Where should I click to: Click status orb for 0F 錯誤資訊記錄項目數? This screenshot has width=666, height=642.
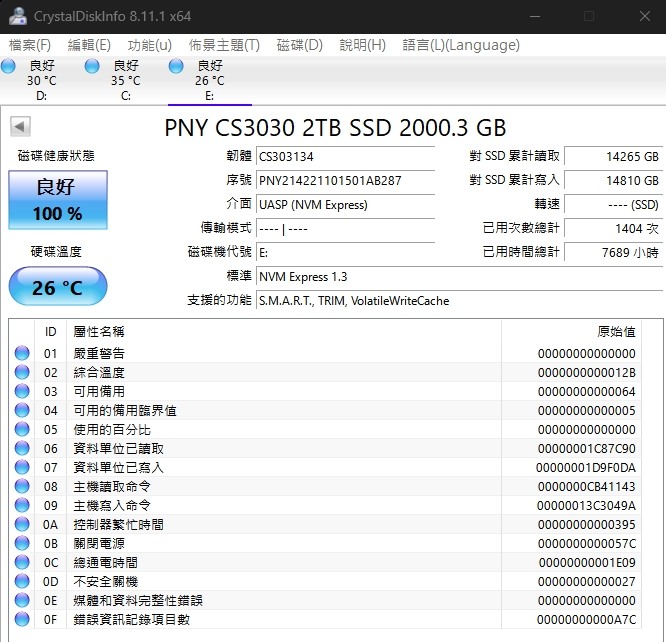tap(22, 619)
